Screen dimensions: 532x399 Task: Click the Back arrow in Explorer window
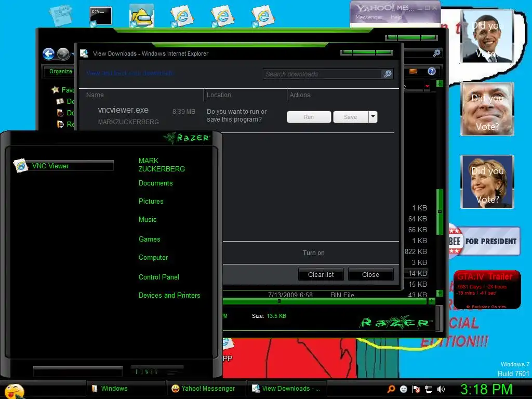click(x=48, y=54)
